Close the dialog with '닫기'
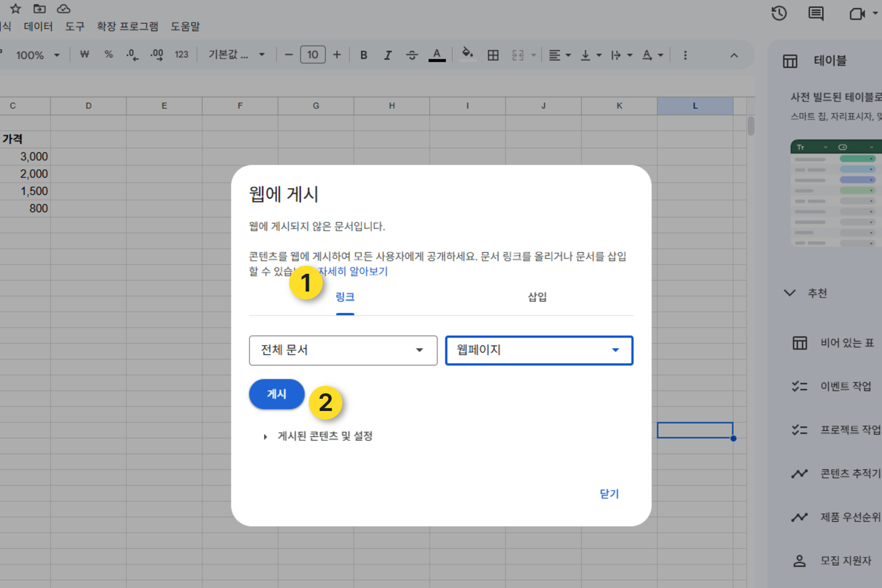The height and width of the screenshot is (588, 882). click(x=609, y=494)
